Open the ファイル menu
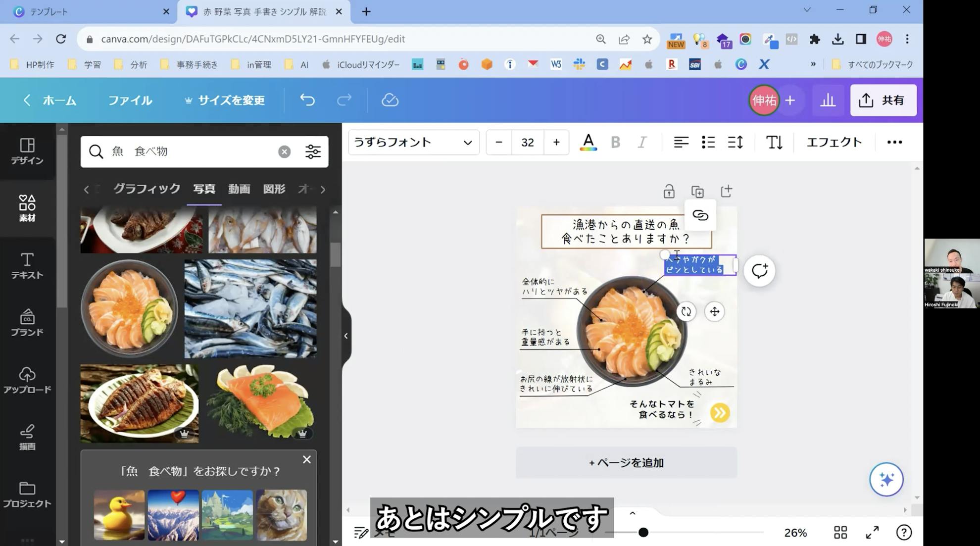This screenshot has height=546, width=980. pyautogui.click(x=130, y=100)
